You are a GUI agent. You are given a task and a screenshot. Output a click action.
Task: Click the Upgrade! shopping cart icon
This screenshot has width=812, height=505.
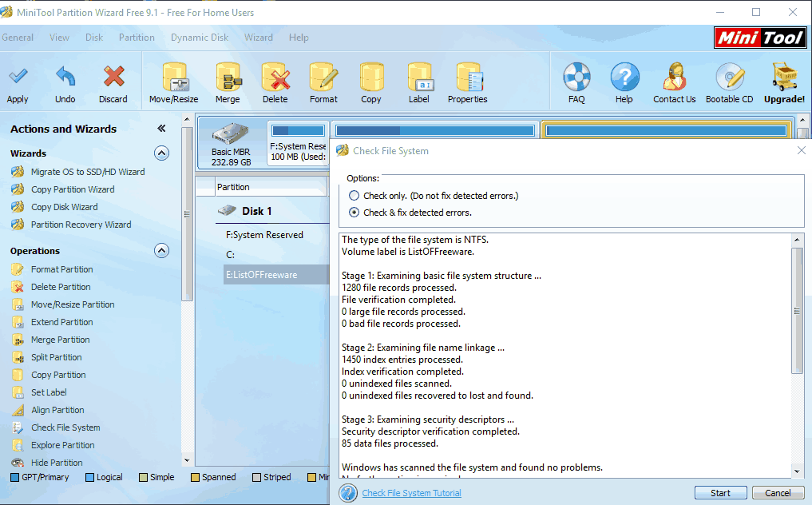pyautogui.click(x=785, y=77)
